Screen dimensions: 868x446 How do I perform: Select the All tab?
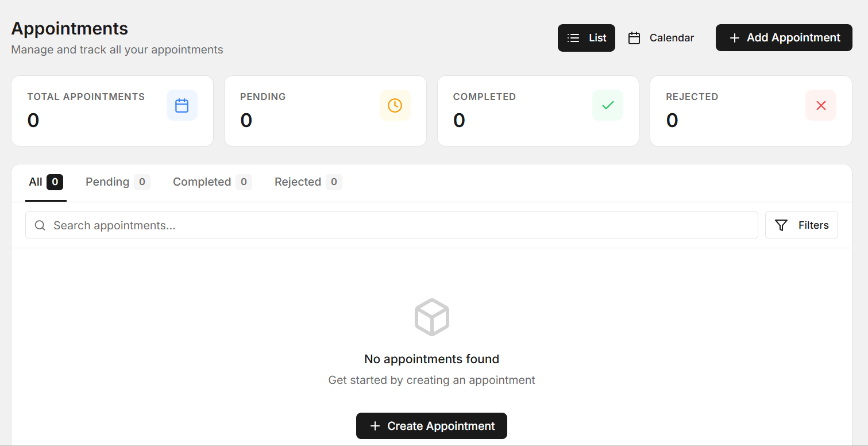click(46, 182)
